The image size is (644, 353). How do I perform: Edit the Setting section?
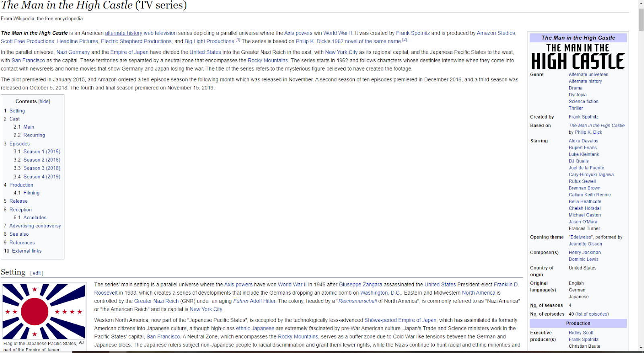click(x=37, y=273)
